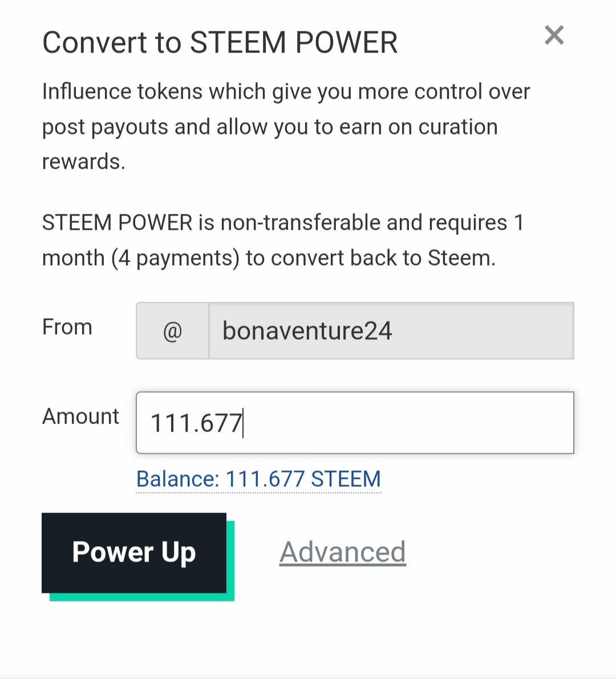Click the @ symbol before the username
The height and width of the screenshot is (679, 616).
(172, 331)
